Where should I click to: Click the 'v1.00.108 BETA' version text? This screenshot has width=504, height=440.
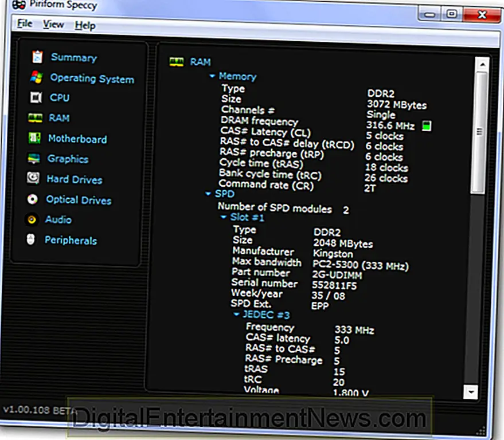point(40,410)
